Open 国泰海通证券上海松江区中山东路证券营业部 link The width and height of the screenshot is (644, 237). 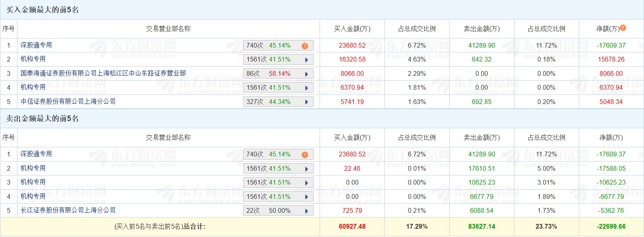[103, 73]
